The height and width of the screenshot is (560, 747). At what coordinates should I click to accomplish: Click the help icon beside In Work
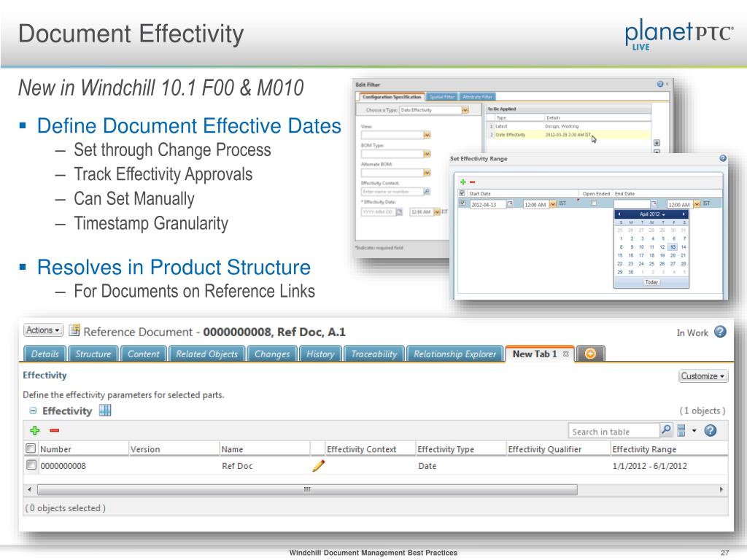[720, 332]
